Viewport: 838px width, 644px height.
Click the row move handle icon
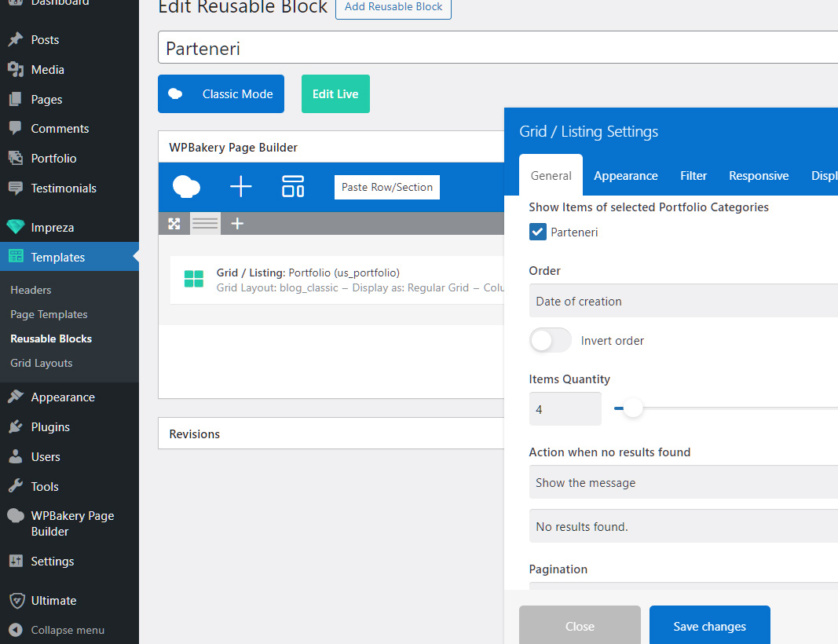174,223
